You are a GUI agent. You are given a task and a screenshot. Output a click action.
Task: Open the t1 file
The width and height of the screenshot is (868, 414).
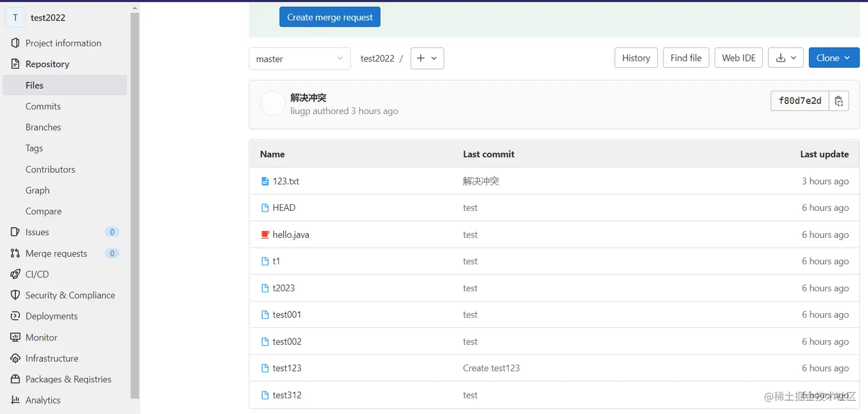tap(277, 261)
